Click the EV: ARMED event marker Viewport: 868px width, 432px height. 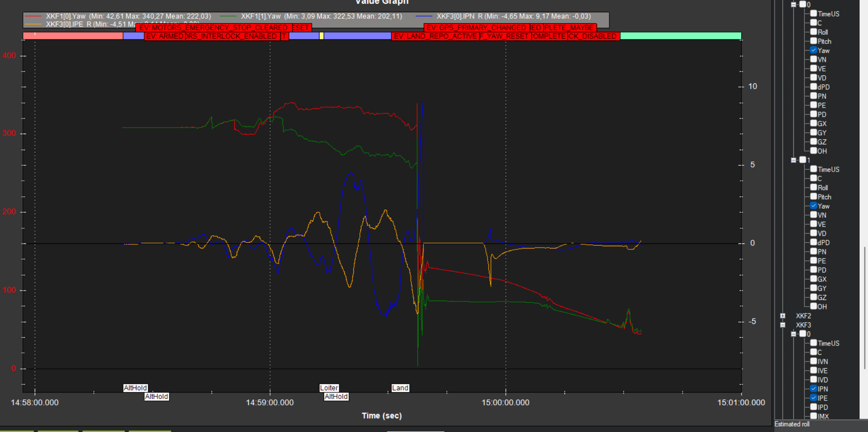(x=165, y=36)
